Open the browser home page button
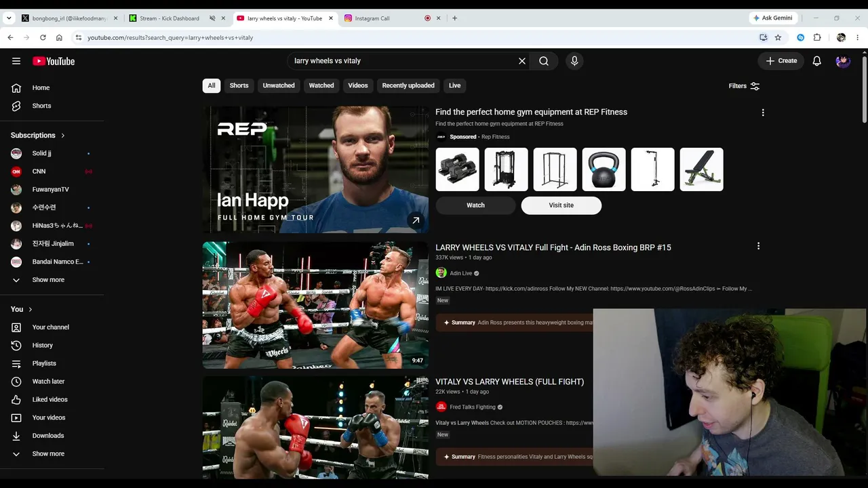This screenshot has width=868, height=488. pos(59,37)
